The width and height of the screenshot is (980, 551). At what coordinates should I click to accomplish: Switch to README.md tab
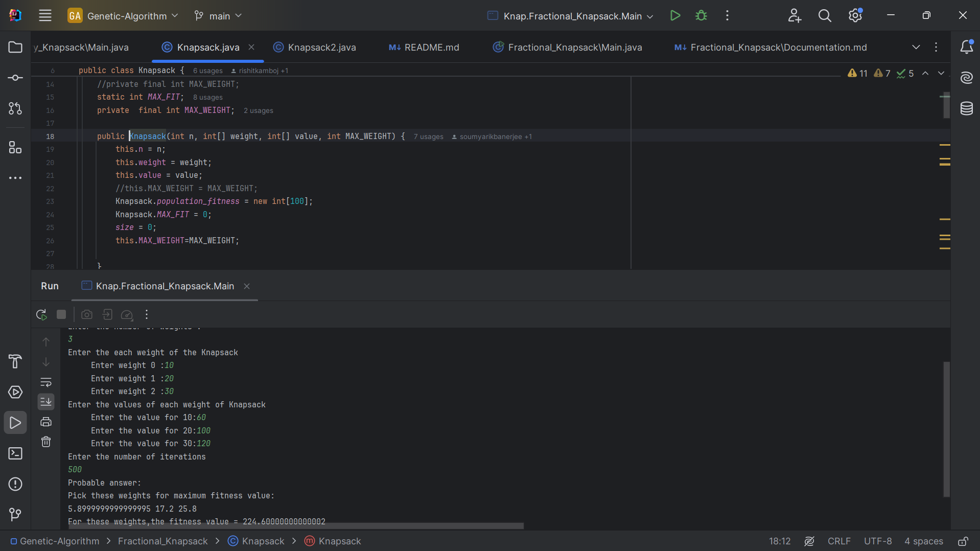[x=424, y=48]
